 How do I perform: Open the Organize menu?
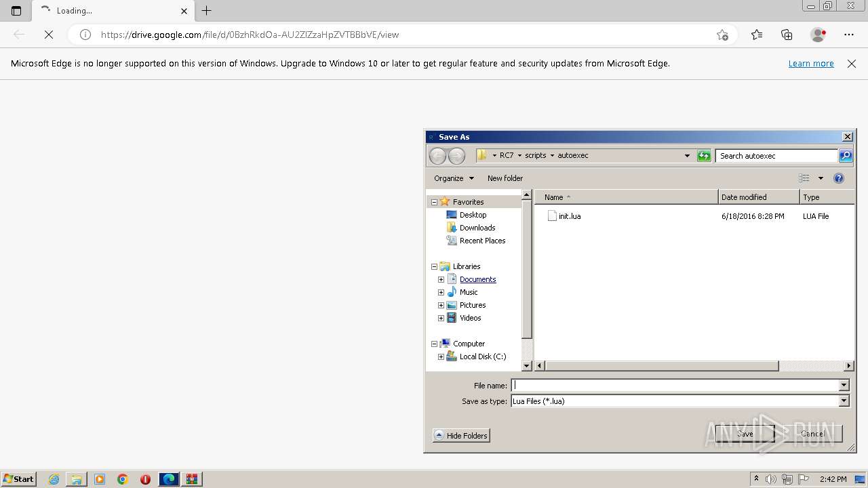point(454,178)
